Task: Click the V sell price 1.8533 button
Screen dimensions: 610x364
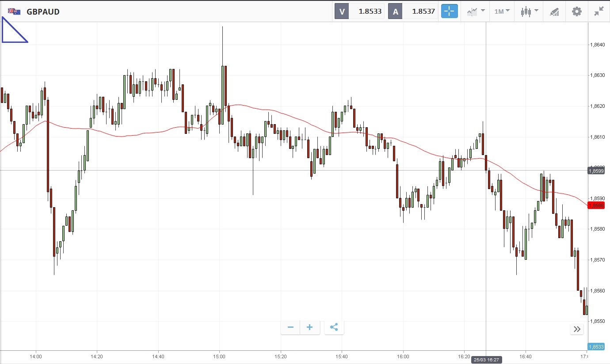Action: [x=359, y=11]
